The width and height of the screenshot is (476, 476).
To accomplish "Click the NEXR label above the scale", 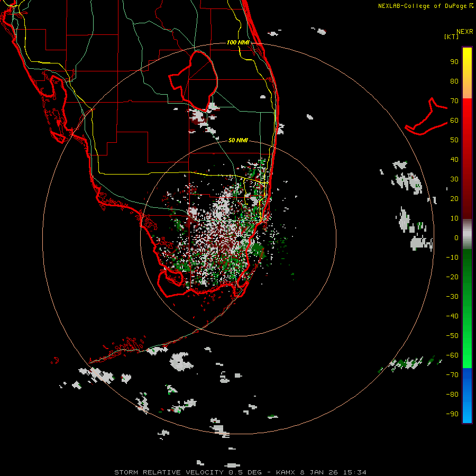I will pos(464,32).
